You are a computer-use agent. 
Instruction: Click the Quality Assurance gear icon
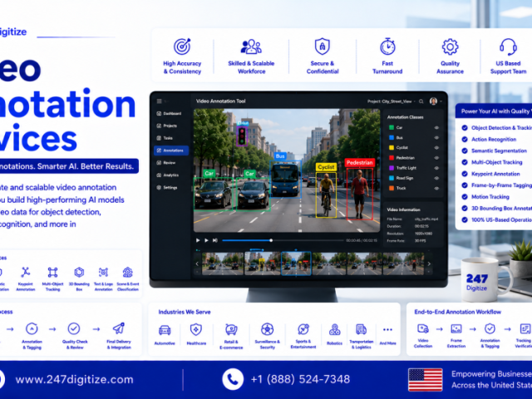point(450,47)
